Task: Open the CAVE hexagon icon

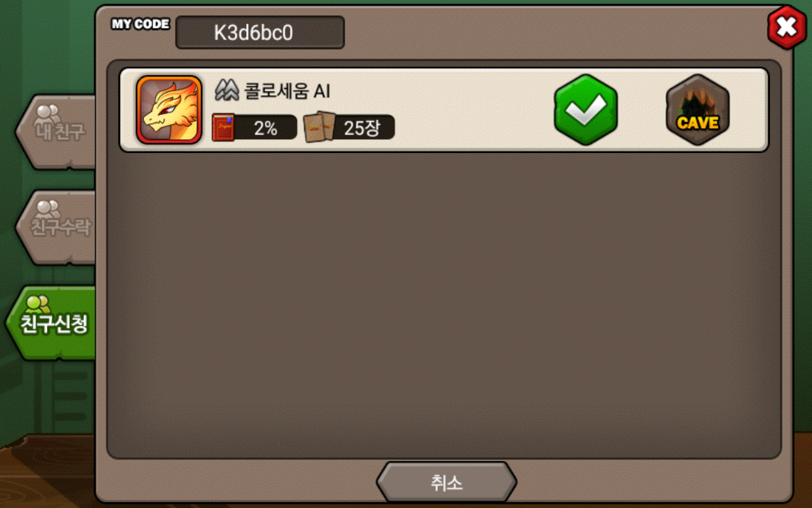Action: [x=698, y=110]
